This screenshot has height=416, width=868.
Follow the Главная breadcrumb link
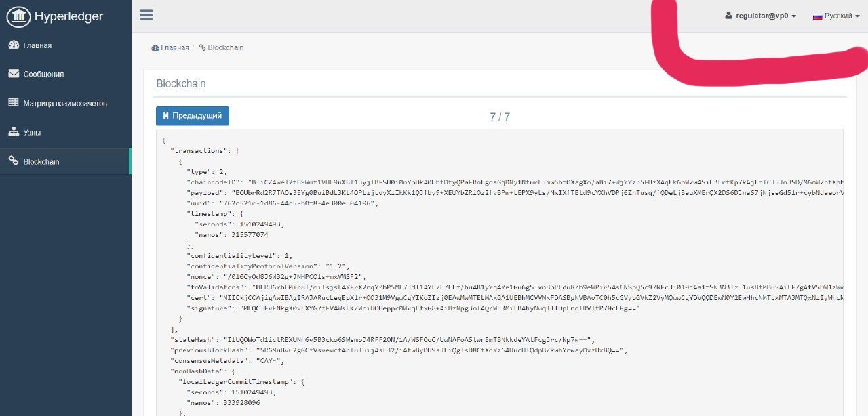pyautogui.click(x=175, y=48)
